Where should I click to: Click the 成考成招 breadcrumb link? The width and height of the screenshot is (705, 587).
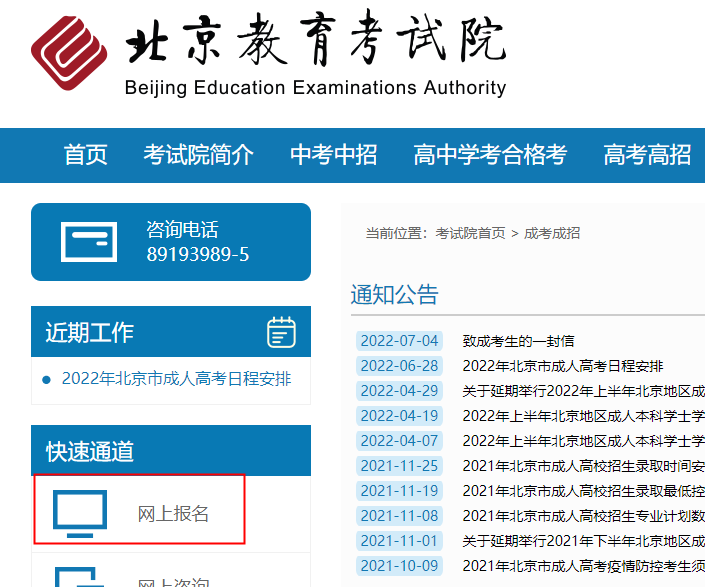[x=552, y=233]
